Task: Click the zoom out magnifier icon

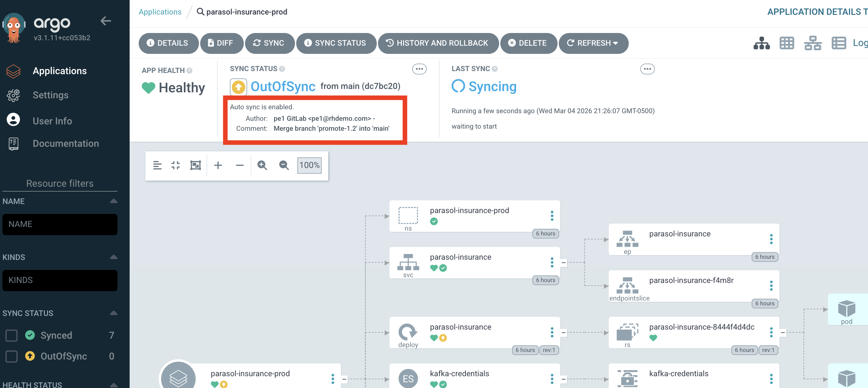Action: point(284,165)
